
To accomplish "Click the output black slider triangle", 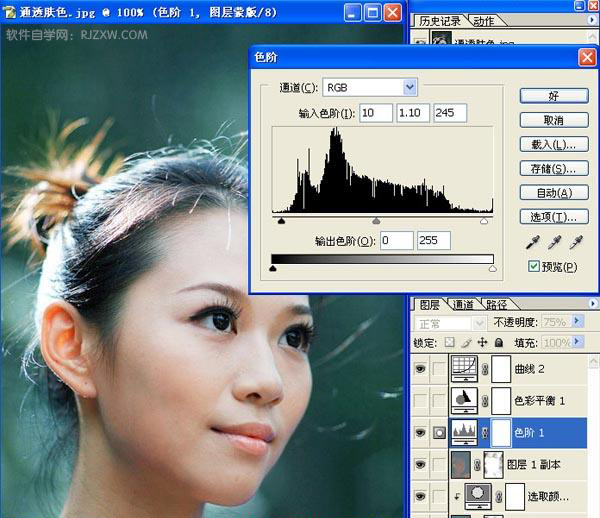I will pos(273,268).
